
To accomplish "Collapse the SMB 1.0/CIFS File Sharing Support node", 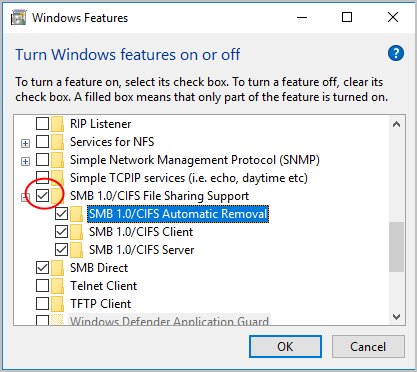I will (25, 198).
